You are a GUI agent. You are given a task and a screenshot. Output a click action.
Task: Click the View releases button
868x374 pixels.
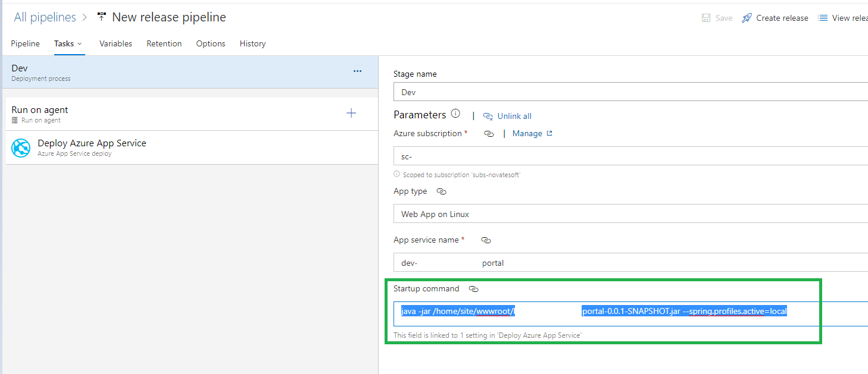[842, 18]
